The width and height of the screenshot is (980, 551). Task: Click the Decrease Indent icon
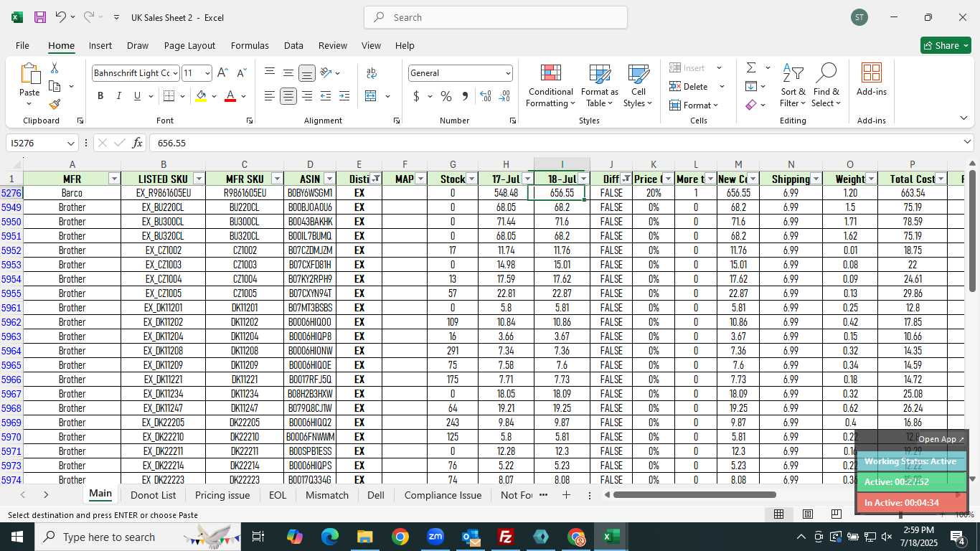pos(326,96)
